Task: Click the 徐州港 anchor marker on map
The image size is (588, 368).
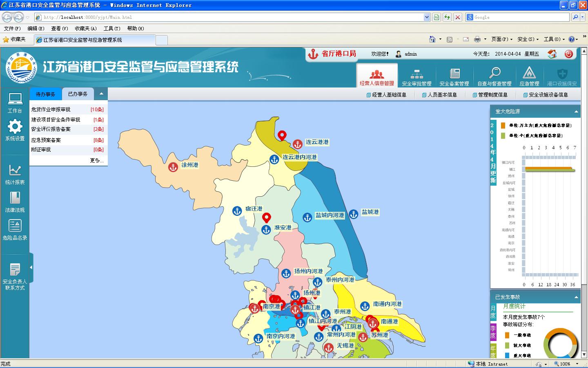Action: click(173, 167)
